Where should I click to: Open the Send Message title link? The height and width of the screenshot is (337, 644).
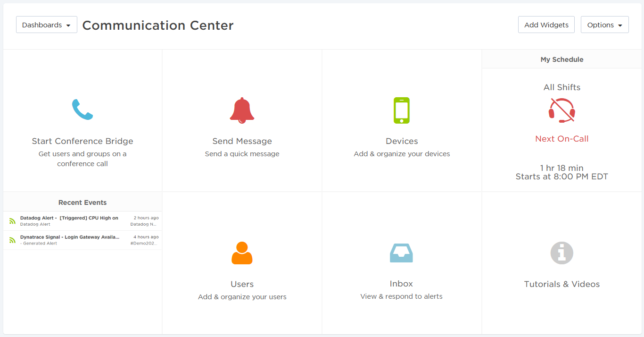tap(242, 141)
